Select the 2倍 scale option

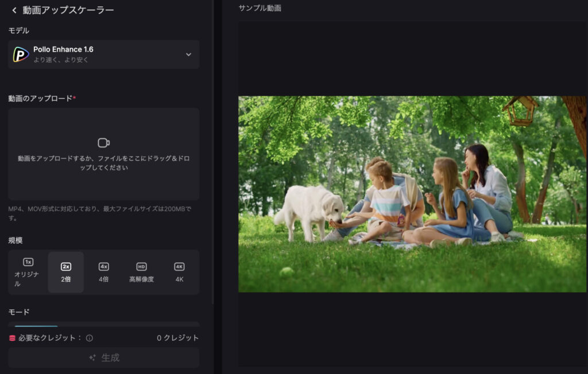(x=66, y=272)
